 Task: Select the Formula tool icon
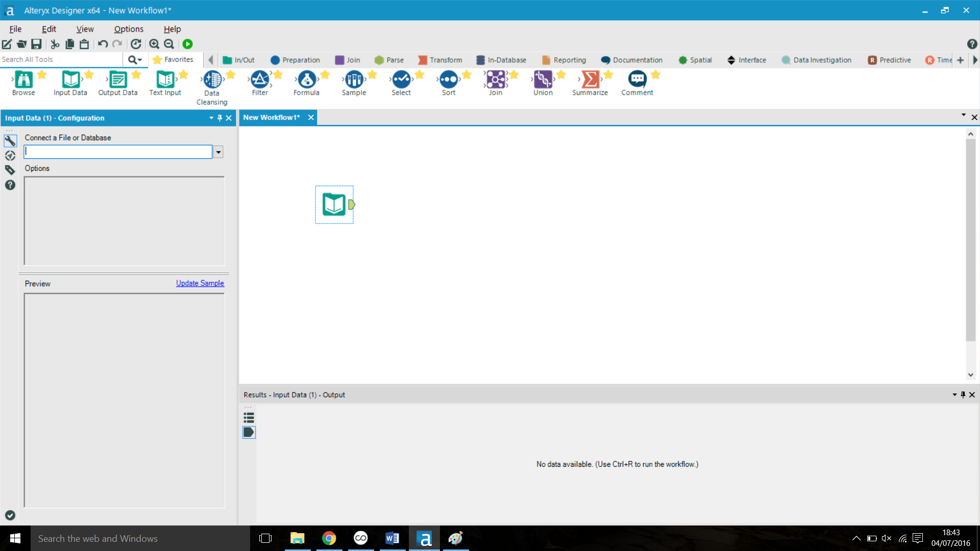click(x=306, y=80)
